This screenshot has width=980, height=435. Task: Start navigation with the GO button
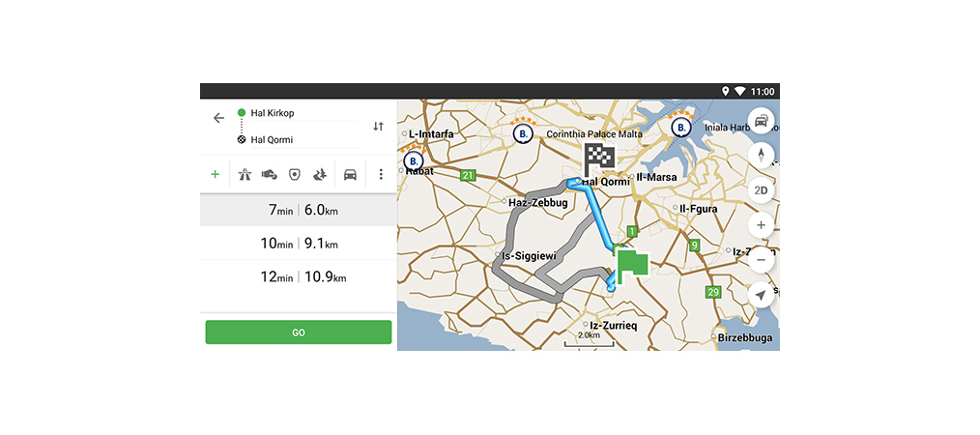click(298, 333)
